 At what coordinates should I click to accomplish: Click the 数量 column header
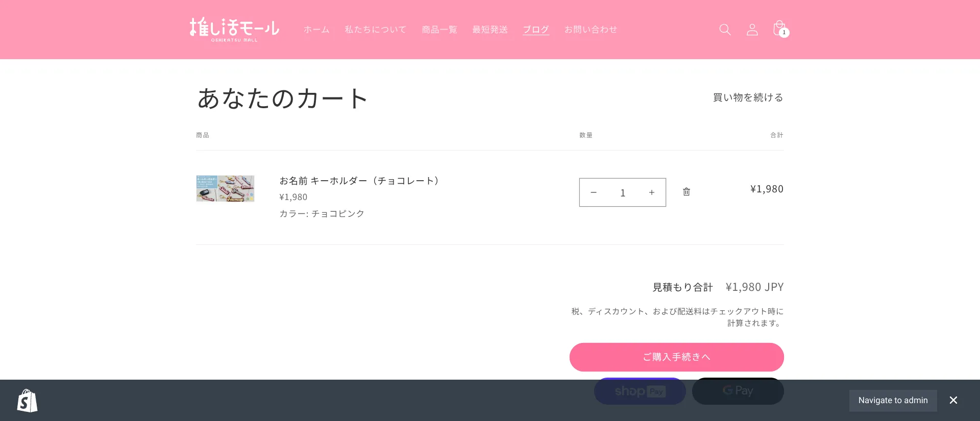586,135
